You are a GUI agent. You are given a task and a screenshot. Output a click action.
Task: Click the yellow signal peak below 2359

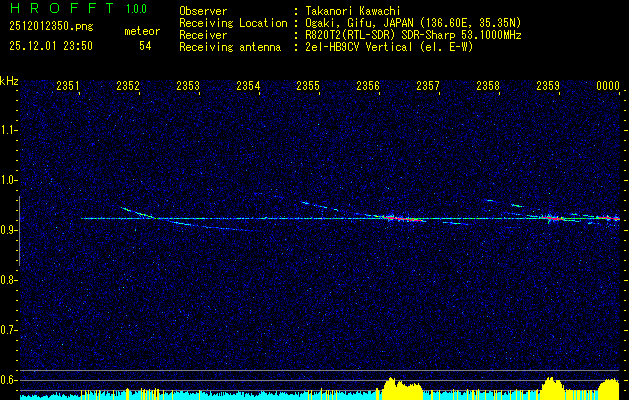(553, 388)
